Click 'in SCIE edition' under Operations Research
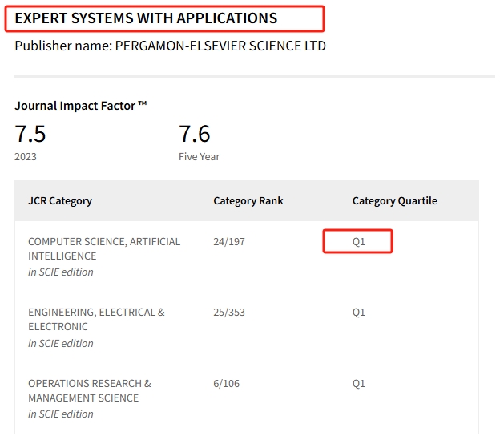Screen dimensions: 504x444 pos(61,414)
